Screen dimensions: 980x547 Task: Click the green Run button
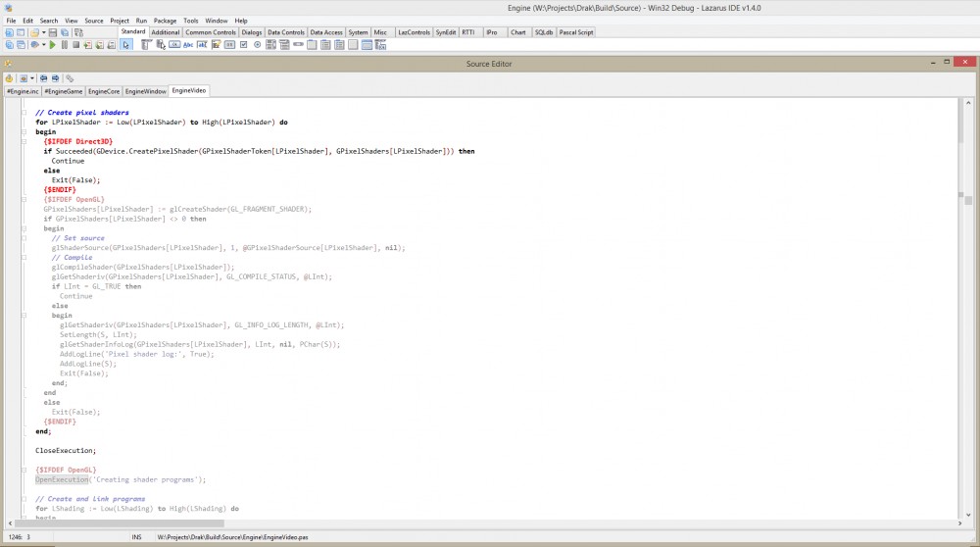tap(52, 45)
